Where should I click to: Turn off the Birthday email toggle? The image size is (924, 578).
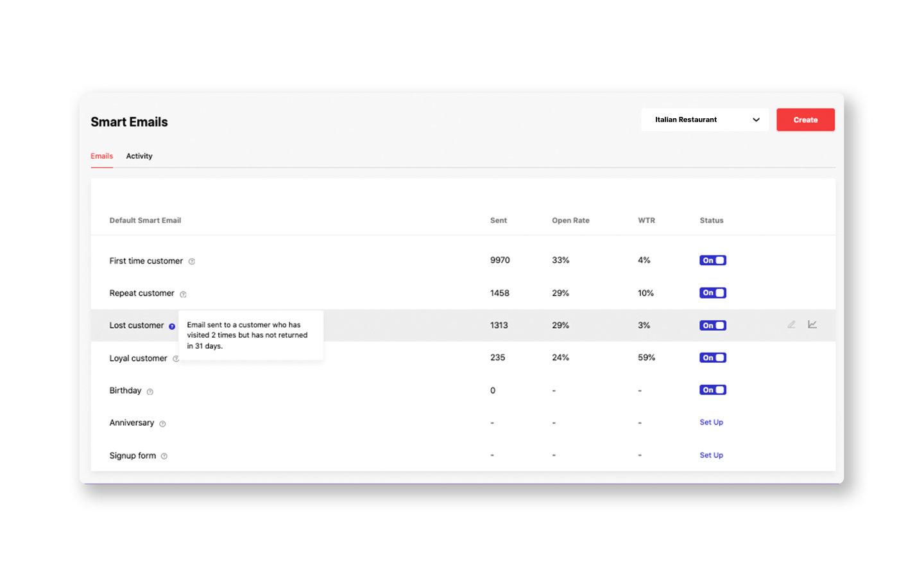tap(713, 390)
